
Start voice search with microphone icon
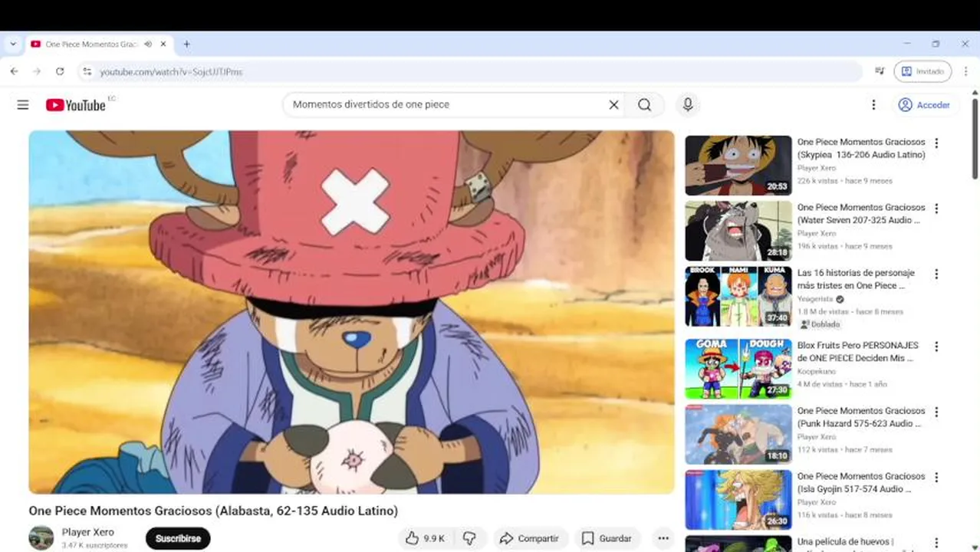point(688,105)
